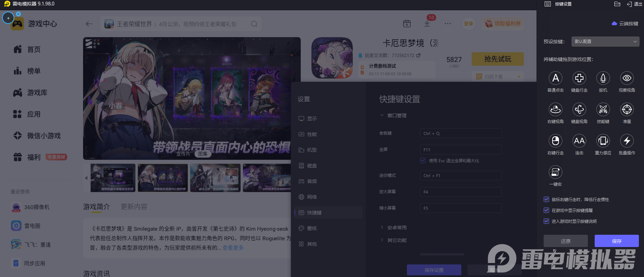Click the search magnifier icon
This screenshot has width=644, height=277.
(254, 24)
